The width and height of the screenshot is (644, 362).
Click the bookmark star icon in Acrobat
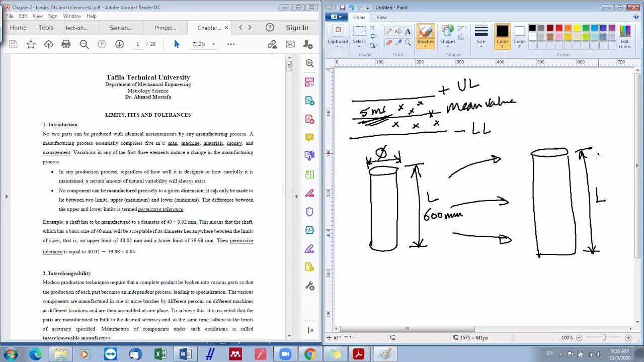[31, 44]
